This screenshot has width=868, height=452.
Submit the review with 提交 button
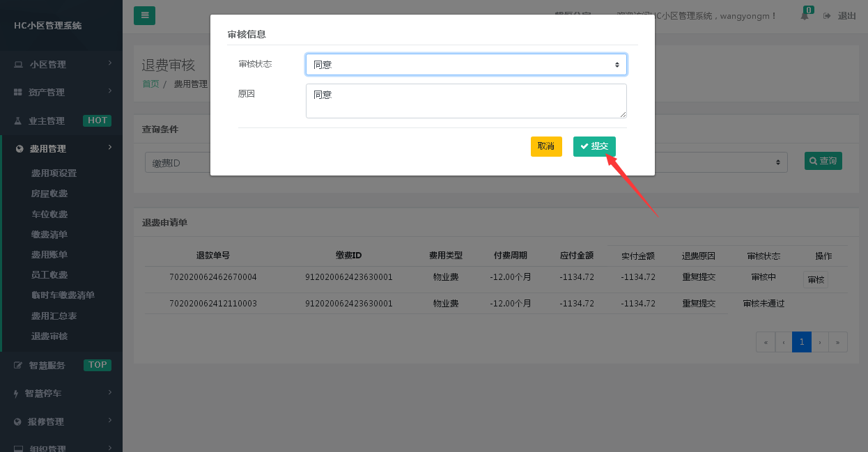click(x=594, y=146)
